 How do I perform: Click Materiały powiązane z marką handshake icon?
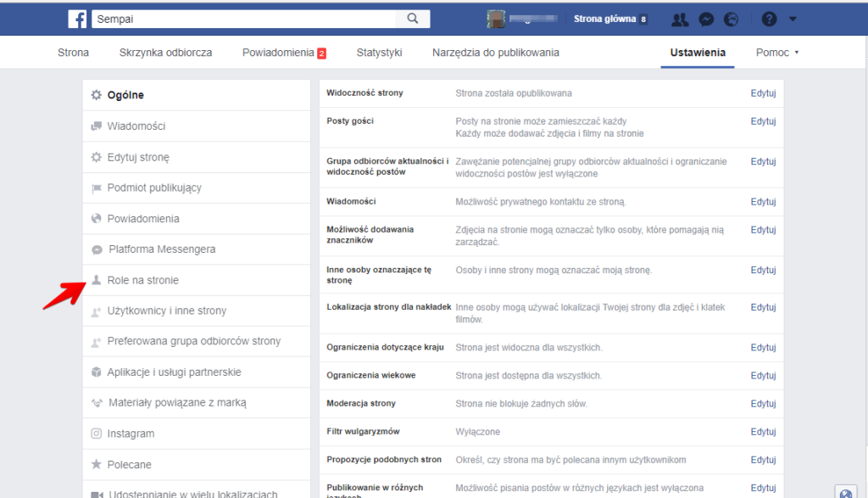97,403
